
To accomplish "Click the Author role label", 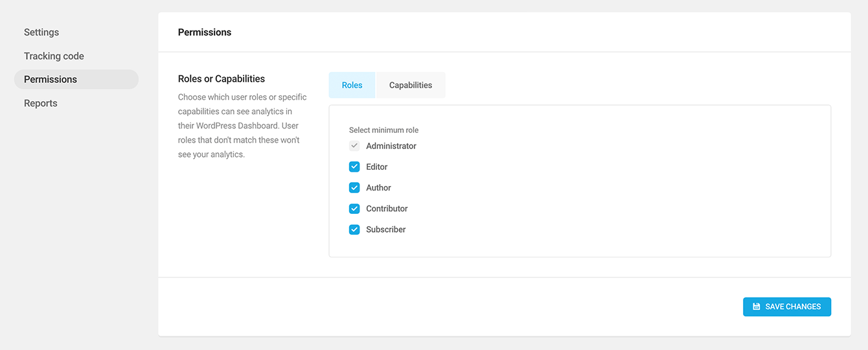I will 379,187.
